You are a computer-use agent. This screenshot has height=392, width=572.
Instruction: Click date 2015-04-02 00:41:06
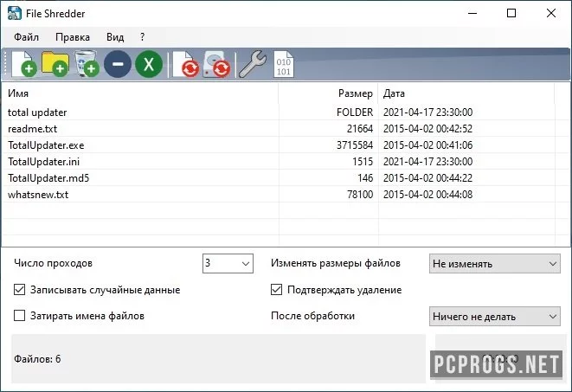[427, 145]
